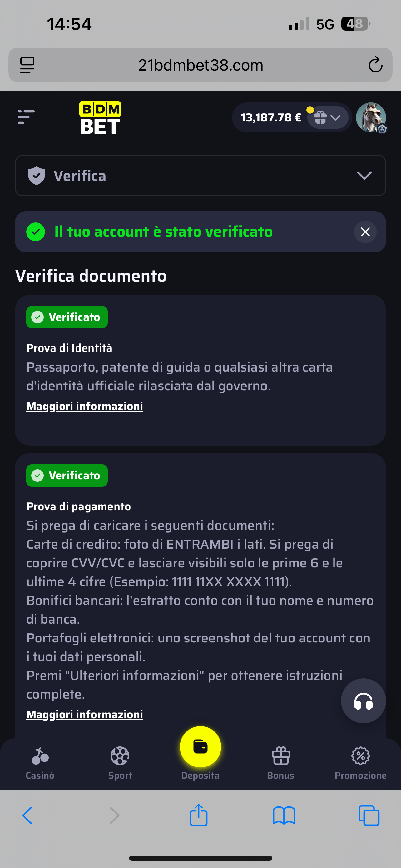Tap the Safari address bar URL
Viewport: 401px width, 868px height.
(200, 65)
